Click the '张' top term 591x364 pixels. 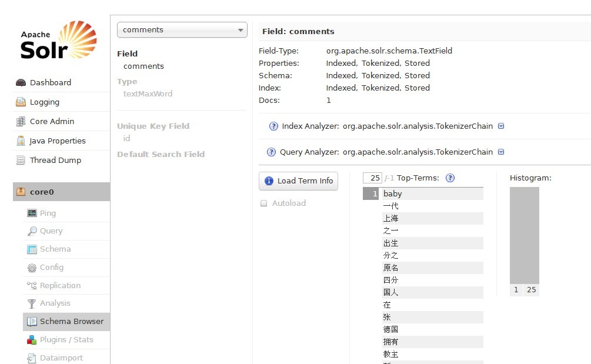[x=387, y=318]
